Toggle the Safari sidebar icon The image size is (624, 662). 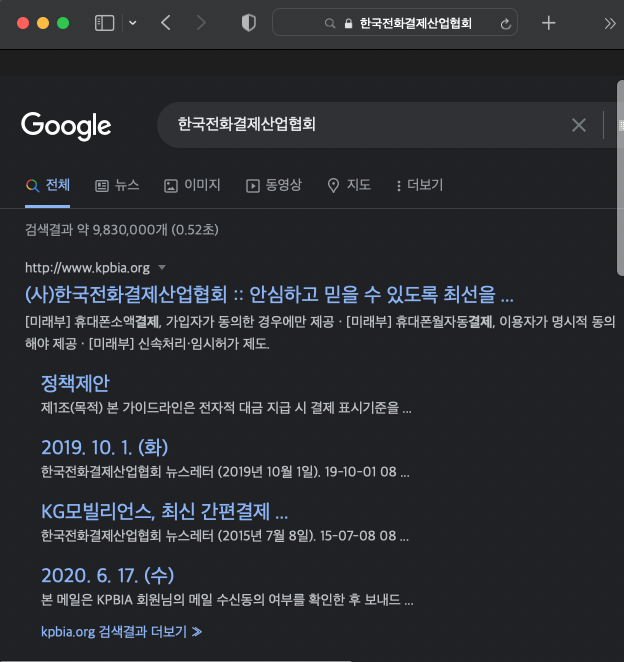point(104,23)
